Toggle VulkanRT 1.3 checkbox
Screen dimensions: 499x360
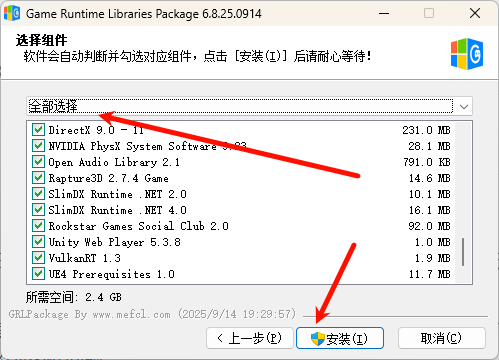point(38,257)
